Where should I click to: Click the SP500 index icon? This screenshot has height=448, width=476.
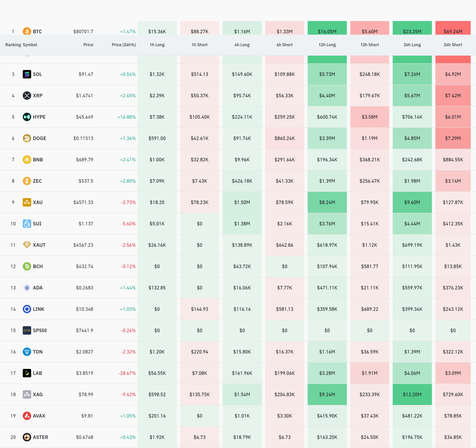pyautogui.click(x=27, y=330)
